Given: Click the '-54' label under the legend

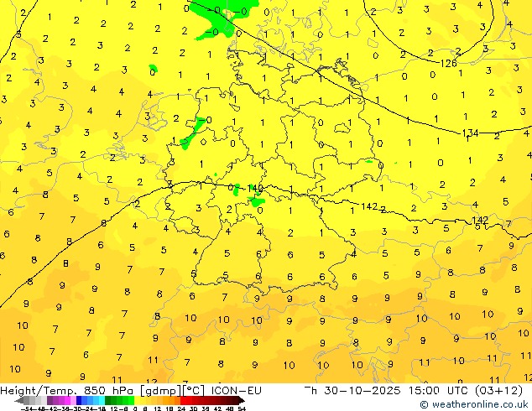Looking at the screenshot, I should tap(27, 408).
